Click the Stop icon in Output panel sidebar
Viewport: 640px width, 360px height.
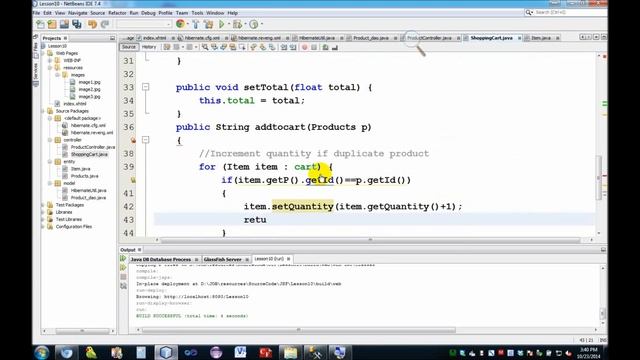(123, 277)
